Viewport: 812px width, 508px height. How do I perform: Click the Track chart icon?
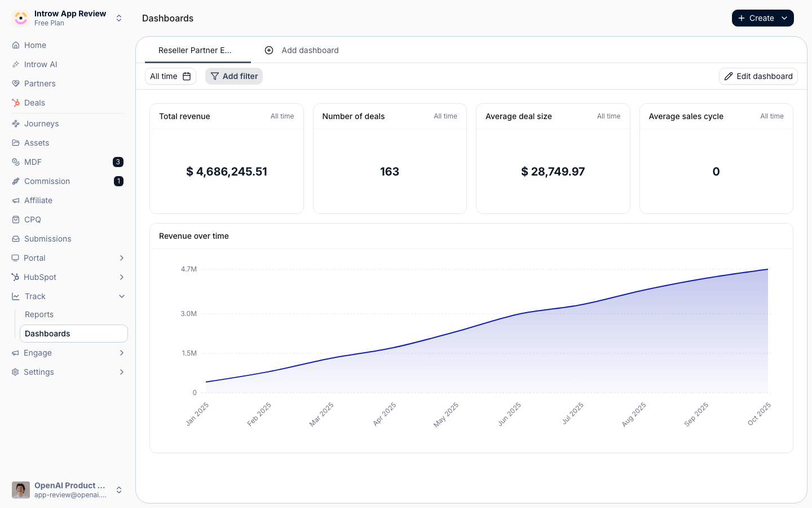tap(16, 296)
